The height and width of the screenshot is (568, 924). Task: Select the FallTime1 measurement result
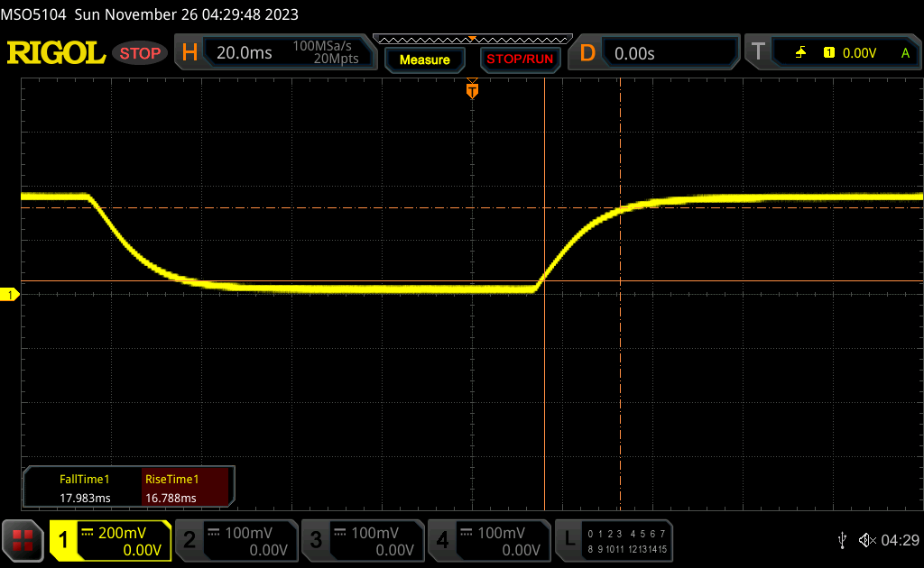pos(84,489)
